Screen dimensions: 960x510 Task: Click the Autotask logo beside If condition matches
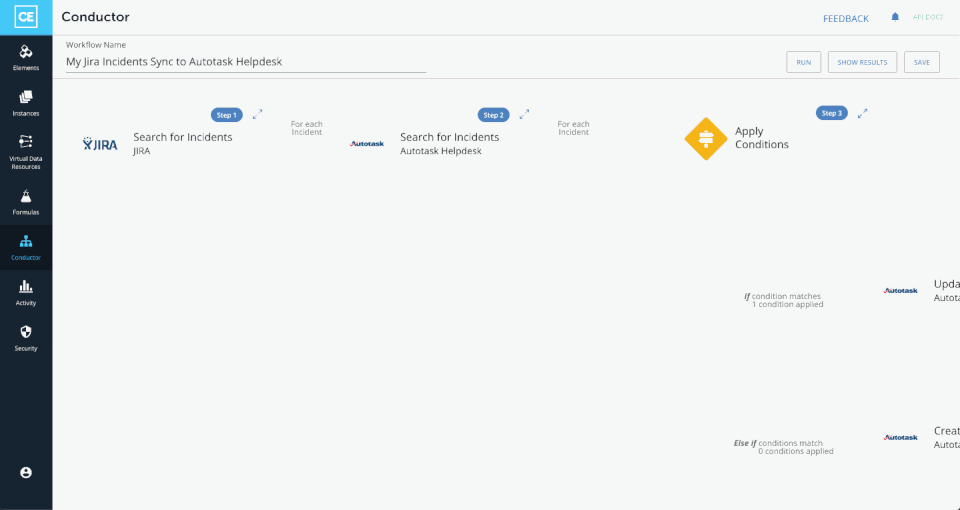[x=901, y=291]
